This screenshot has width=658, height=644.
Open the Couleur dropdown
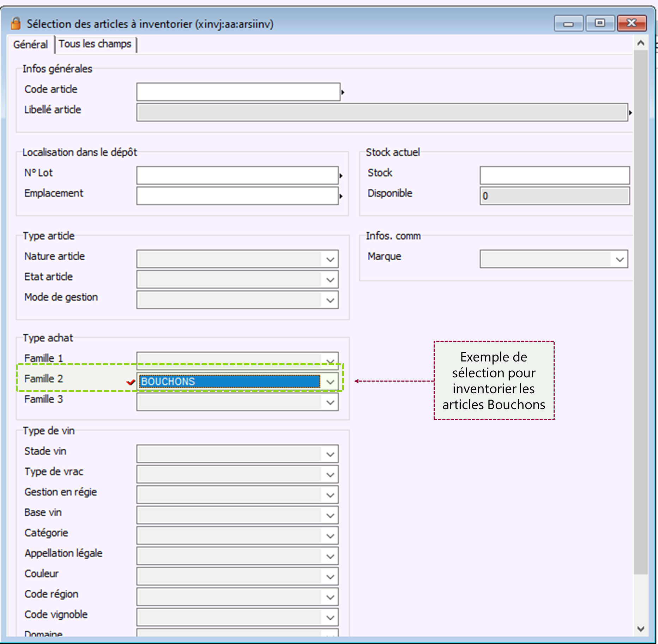330,577
